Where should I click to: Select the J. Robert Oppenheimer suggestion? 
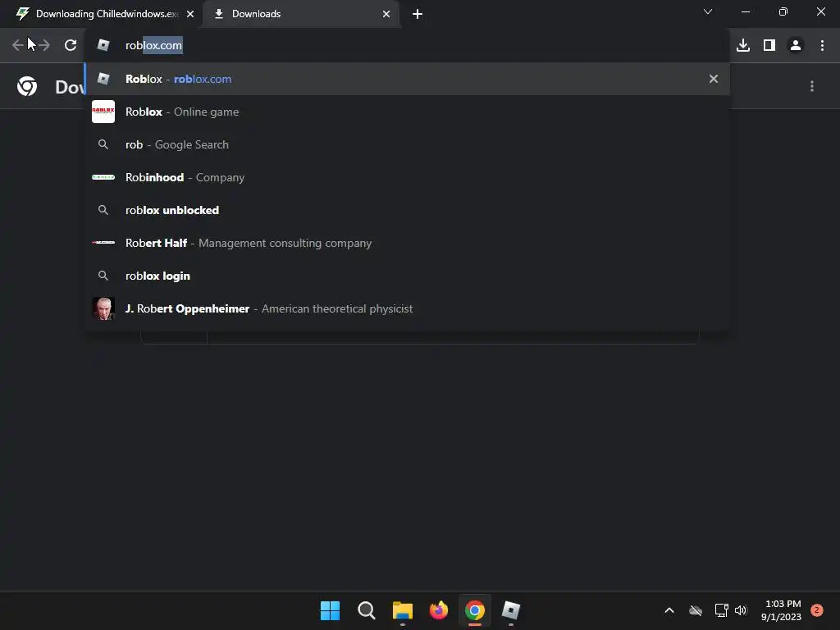click(x=407, y=308)
